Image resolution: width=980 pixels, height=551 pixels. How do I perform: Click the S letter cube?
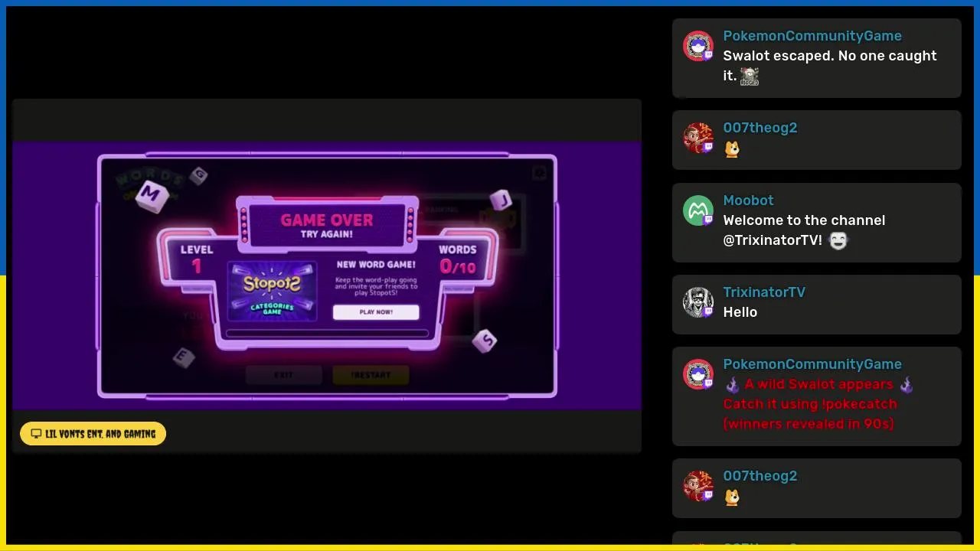485,341
